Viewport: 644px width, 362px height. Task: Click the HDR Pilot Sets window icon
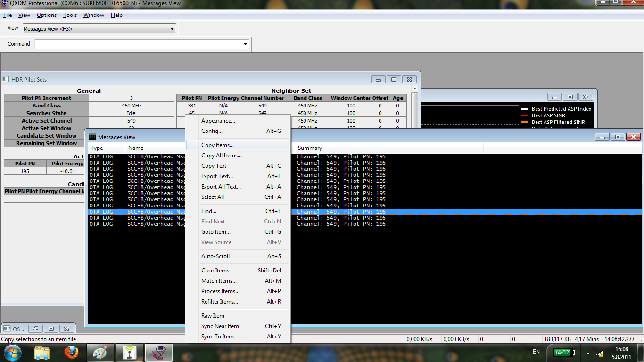coord(6,79)
